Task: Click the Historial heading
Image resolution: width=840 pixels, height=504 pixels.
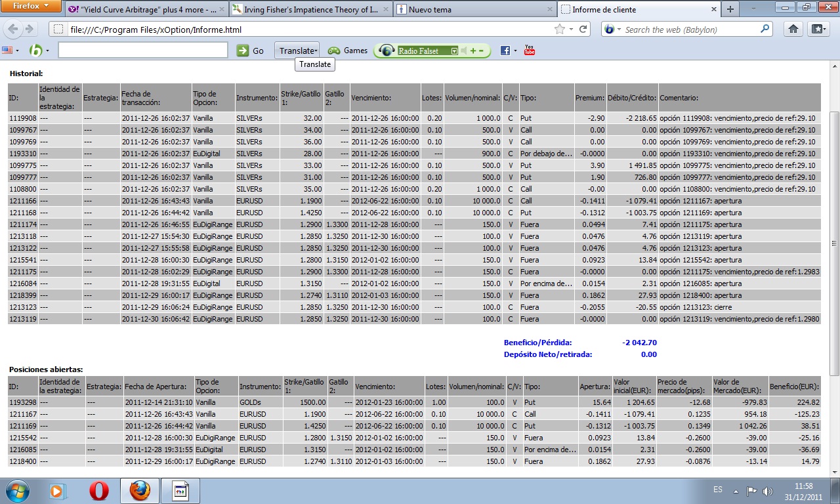Action: point(26,73)
